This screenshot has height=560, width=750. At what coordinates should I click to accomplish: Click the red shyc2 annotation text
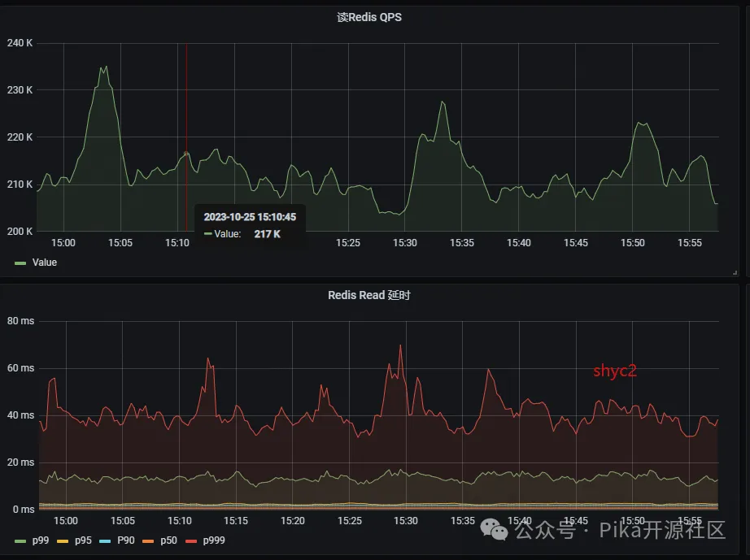[615, 371]
